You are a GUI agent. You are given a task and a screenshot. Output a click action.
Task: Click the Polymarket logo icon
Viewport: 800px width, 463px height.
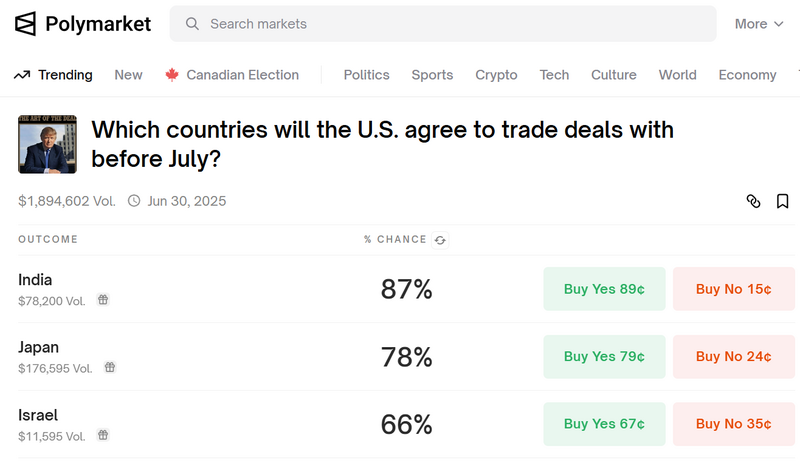[25, 23]
